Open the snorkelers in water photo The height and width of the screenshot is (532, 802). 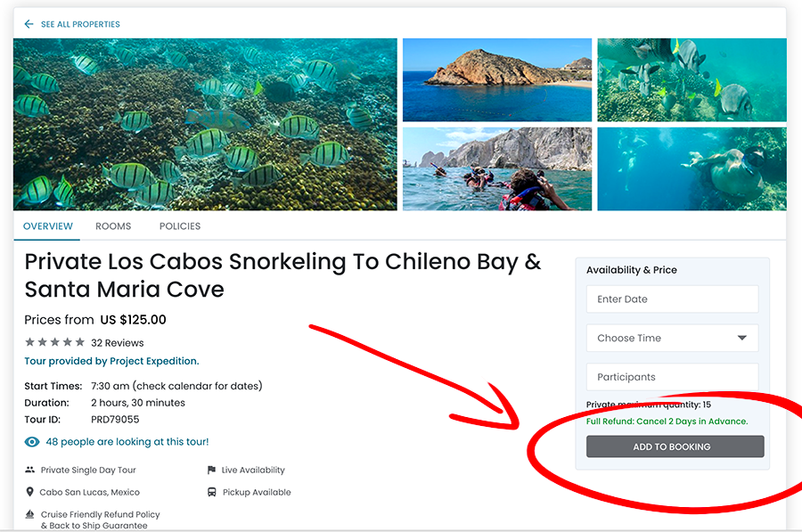click(497, 169)
